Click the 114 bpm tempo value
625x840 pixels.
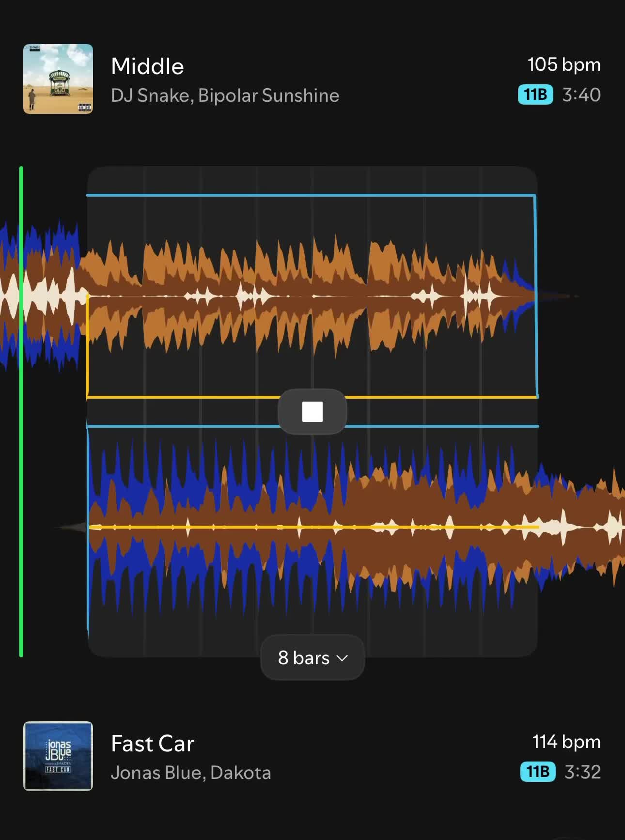coord(566,742)
